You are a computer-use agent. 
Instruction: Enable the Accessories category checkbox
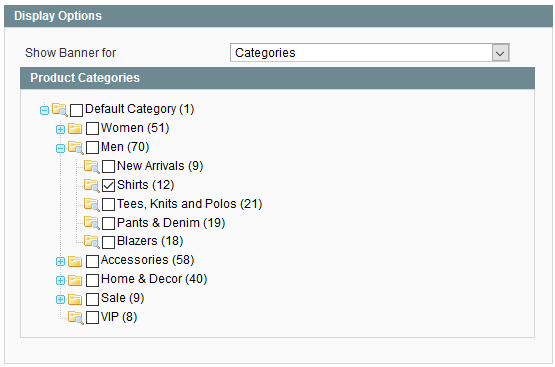point(92,261)
